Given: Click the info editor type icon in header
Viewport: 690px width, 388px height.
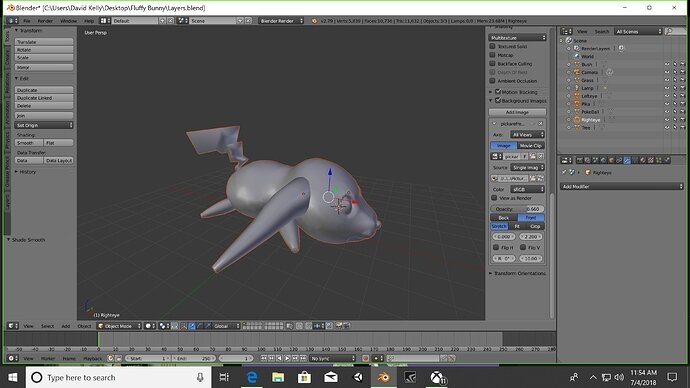Looking at the screenshot, I should (x=13, y=21).
